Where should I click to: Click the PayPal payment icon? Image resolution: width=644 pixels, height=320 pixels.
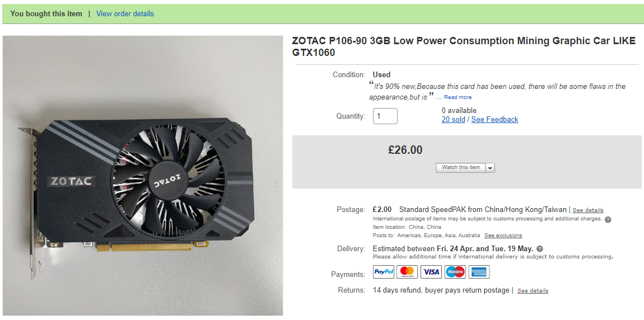pyautogui.click(x=384, y=271)
